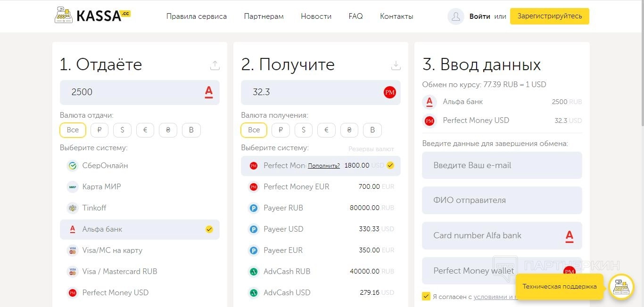The width and height of the screenshot is (644, 307).
Task: Open the условиями terms link
Action: coord(494,297)
